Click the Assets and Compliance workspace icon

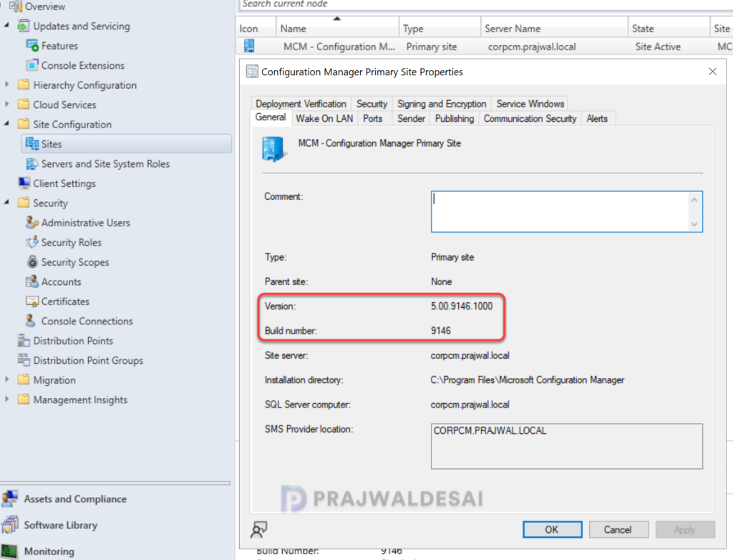10,498
